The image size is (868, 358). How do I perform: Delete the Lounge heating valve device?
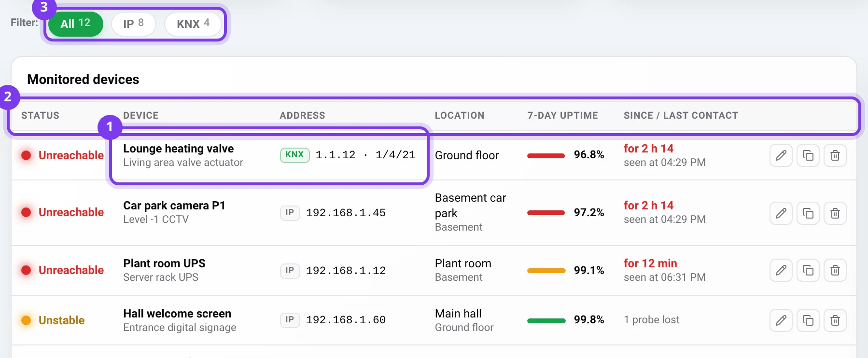(835, 155)
